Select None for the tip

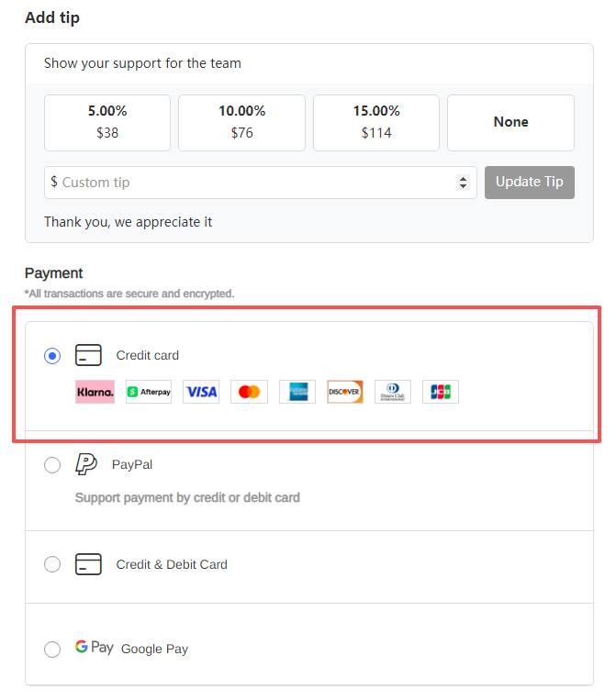pyautogui.click(x=510, y=122)
